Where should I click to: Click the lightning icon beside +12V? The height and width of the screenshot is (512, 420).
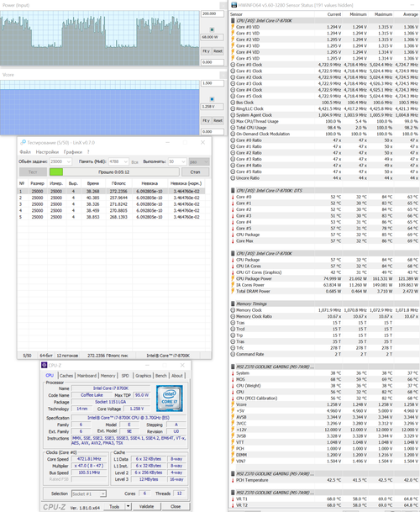[233, 430]
